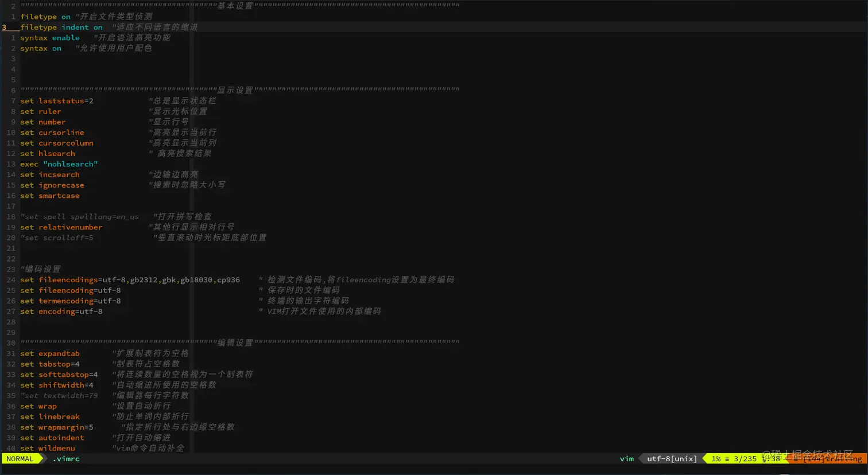Click 'set smartcase' setting

50,196
